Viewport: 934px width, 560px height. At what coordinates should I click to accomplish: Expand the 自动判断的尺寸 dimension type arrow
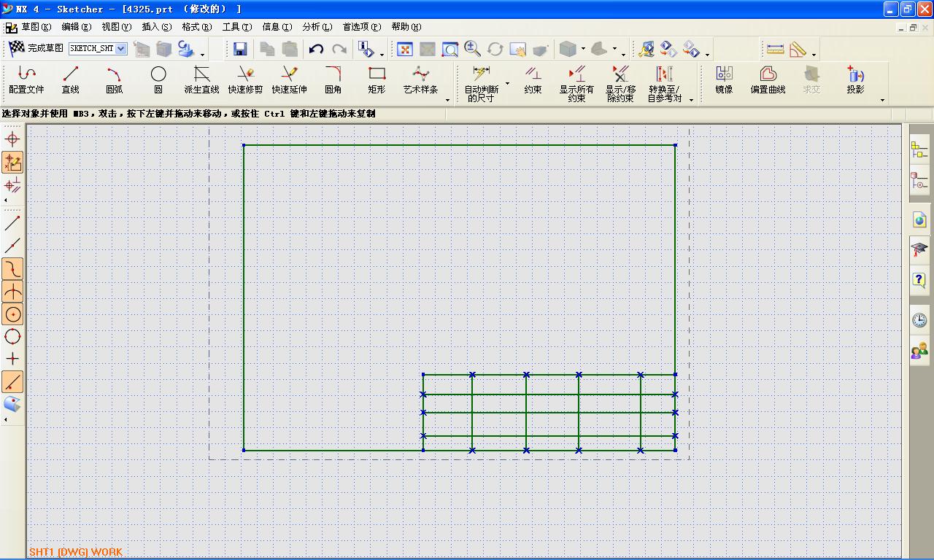[507, 84]
